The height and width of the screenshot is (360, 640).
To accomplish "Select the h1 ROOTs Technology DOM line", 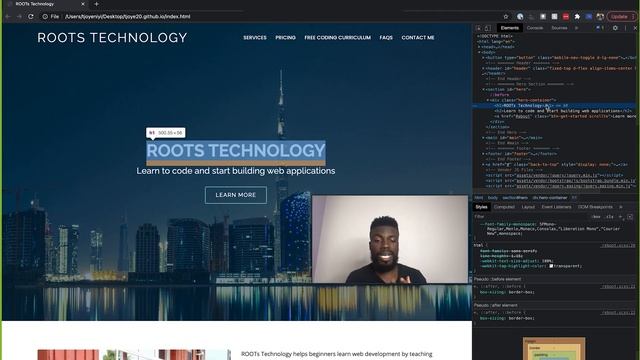I will pos(554,105).
